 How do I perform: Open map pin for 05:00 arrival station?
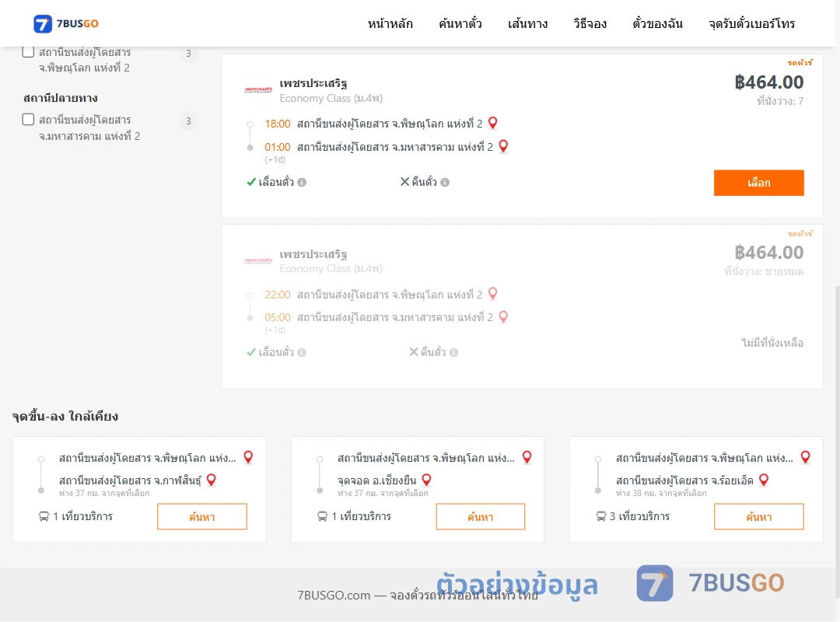click(x=503, y=317)
